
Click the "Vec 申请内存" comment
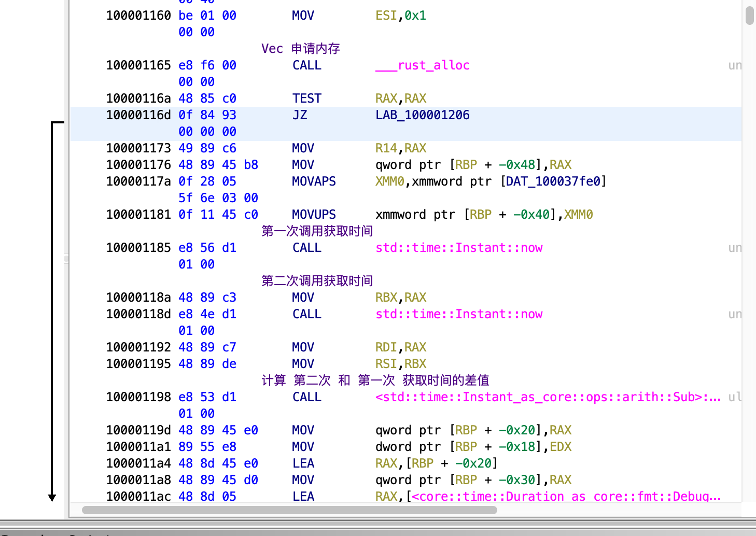(x=300, y=49)
